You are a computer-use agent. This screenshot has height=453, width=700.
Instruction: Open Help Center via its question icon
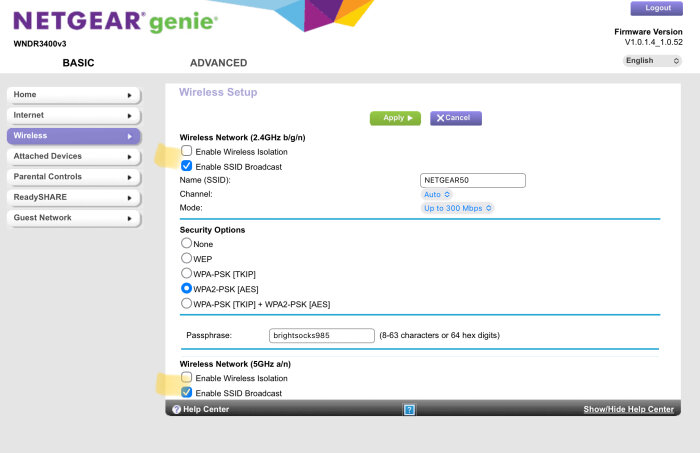coord(176,409)
